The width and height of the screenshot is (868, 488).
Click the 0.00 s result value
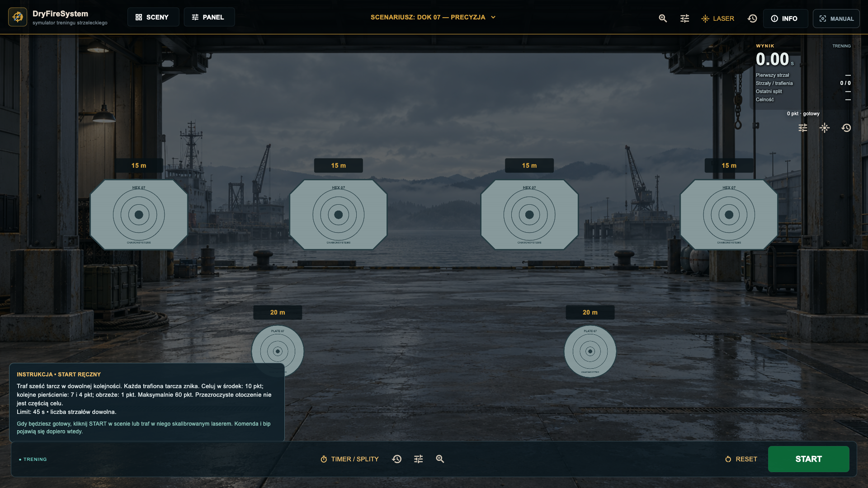pos(774,59)
